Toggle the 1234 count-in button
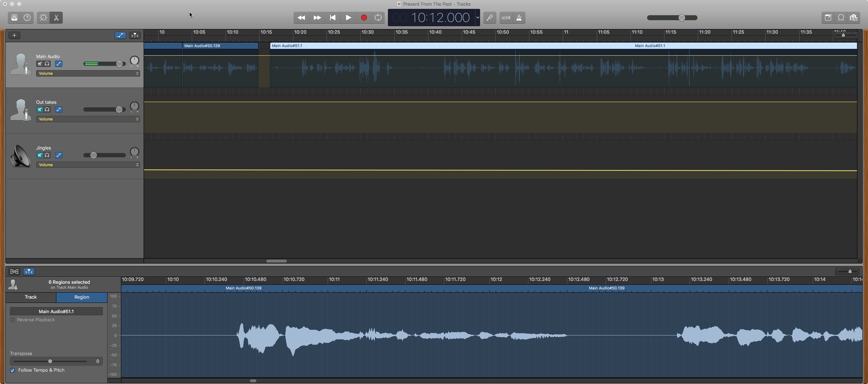Image resolution: width=868 pixels, height=384 pixels. 506,18
